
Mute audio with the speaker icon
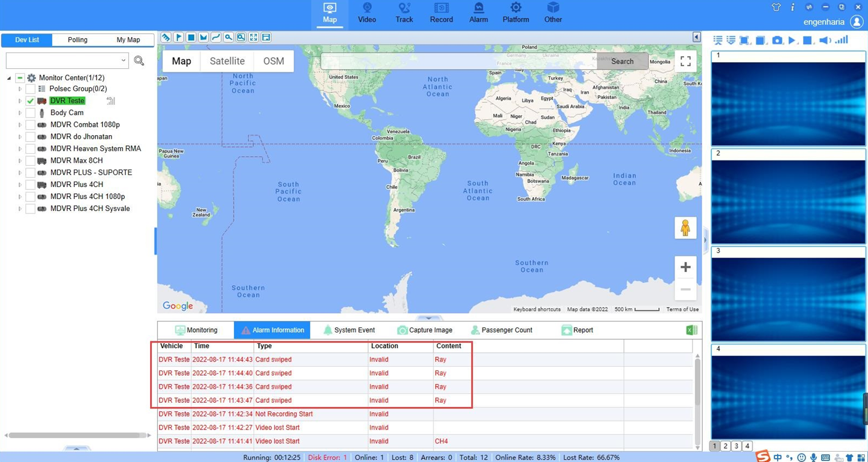click(x=825, y=40)
